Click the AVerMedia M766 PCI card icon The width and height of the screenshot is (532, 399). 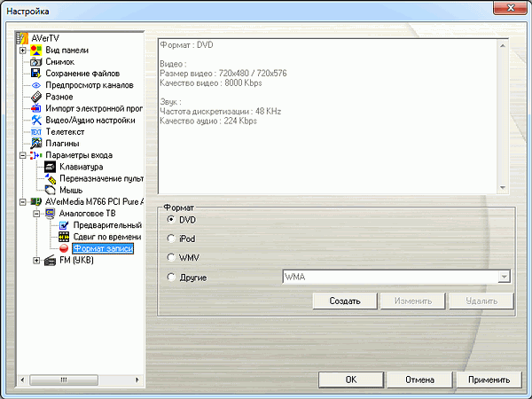(x=36, y=201)
